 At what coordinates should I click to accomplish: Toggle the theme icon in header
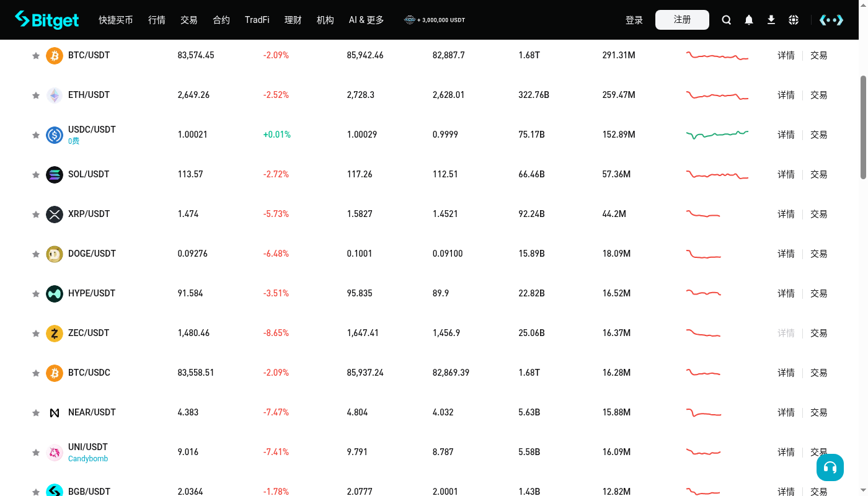[831, 20]
